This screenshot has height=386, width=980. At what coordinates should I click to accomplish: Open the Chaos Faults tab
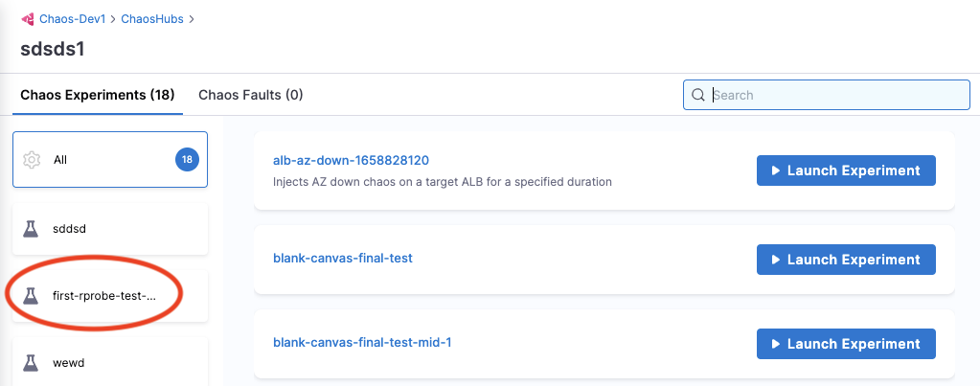point(250,95)
